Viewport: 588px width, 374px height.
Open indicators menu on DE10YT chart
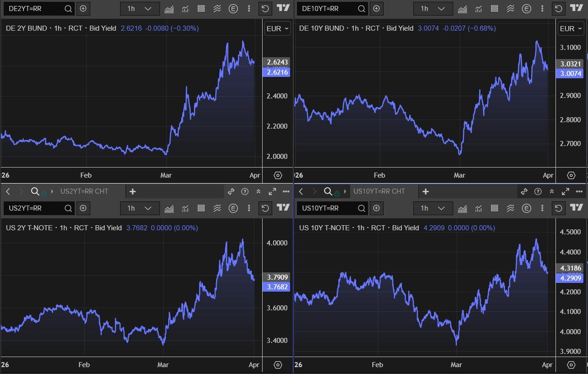click(x=478, y=9)
